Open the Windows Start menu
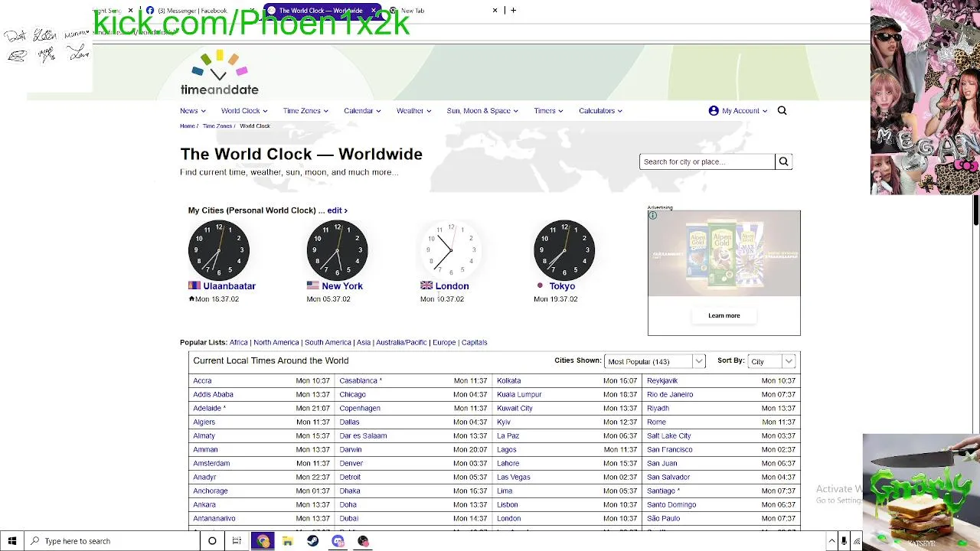The width and height of the screenshot is (980, 551). (x=11, y=541)
